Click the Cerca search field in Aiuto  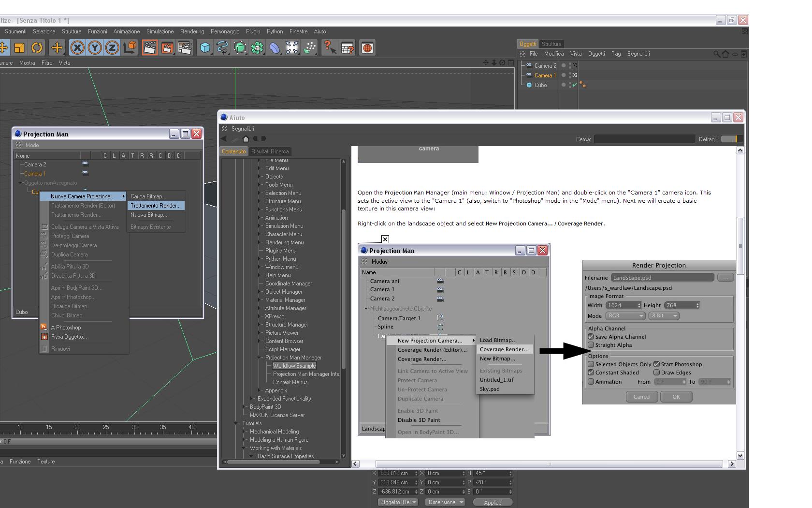(644, 139)
